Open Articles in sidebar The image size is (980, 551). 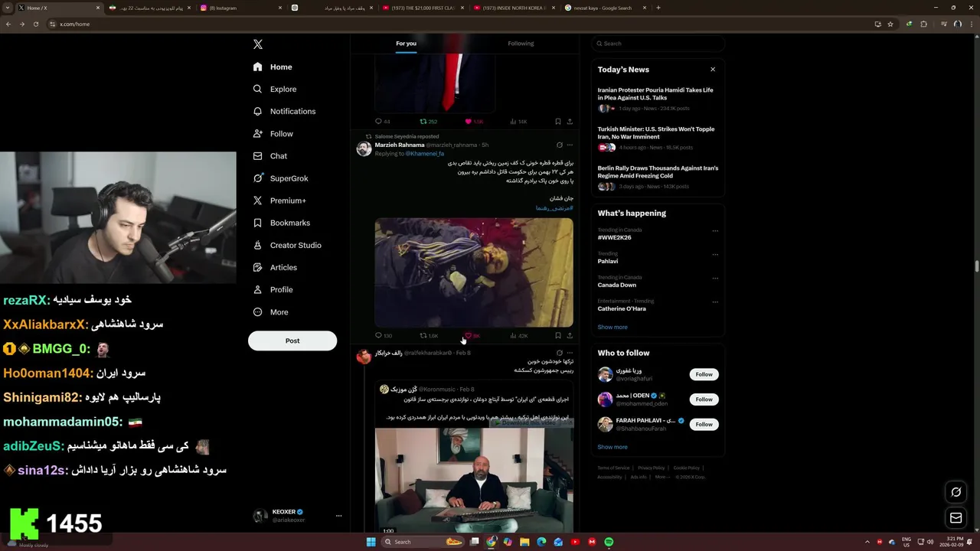[x=275, y=267]
